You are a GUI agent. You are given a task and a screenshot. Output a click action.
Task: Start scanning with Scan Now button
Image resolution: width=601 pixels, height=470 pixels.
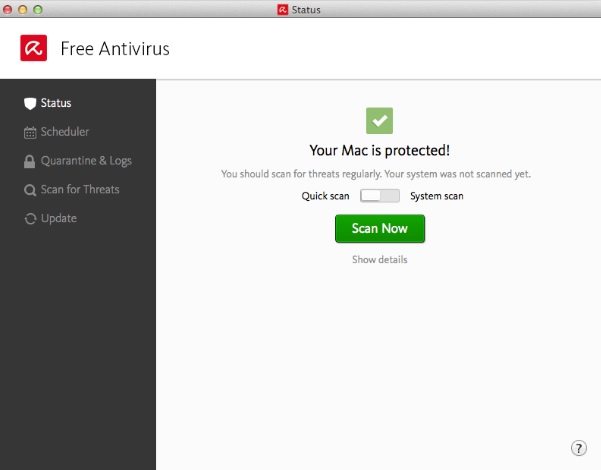380,228
